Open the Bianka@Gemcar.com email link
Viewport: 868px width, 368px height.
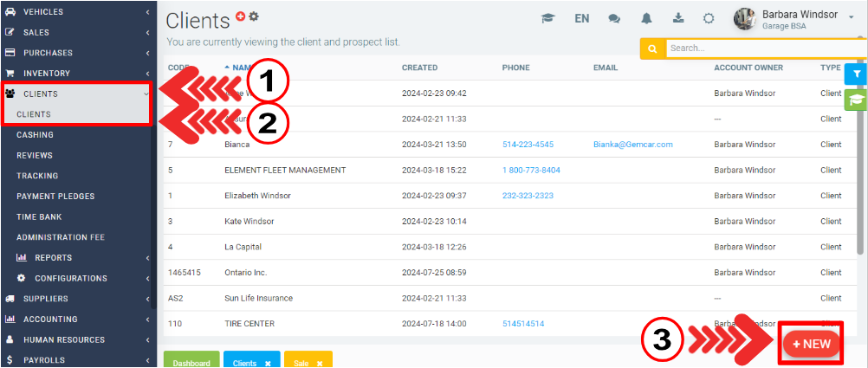click(x=632, y=145)
